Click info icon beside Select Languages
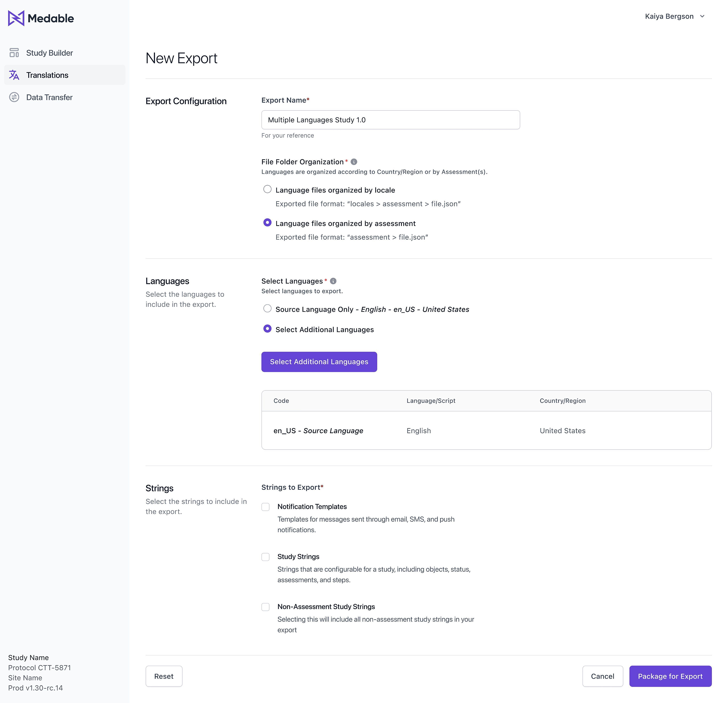This screenshot has width=728, height=703. [x=333, y=281]
